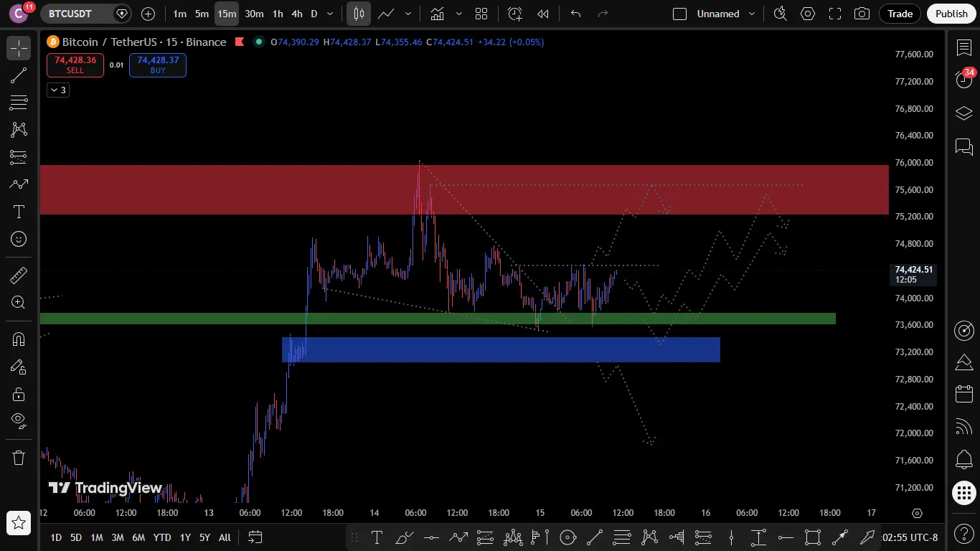Open indicator templates grid icon
Viewport: 980px width, 551px height.
(x=481, y=14)
